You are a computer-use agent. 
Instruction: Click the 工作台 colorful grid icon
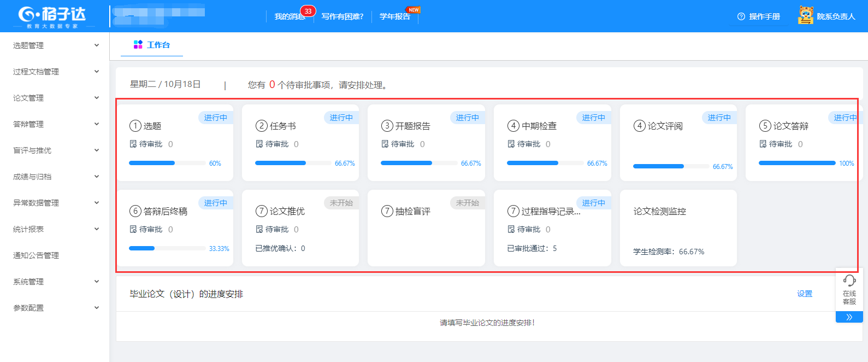(x=138, y=45)
